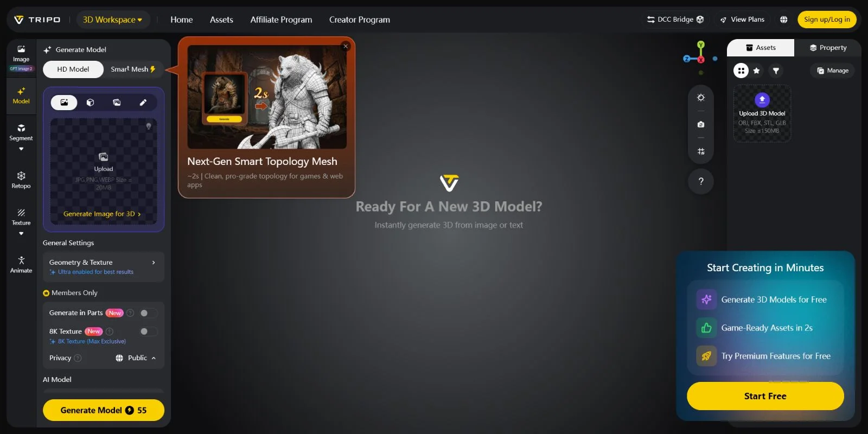Click 'Game-Ready Assets in 2s' text
The height and width of the screenshot is (434, 868).
pos(767,328)
